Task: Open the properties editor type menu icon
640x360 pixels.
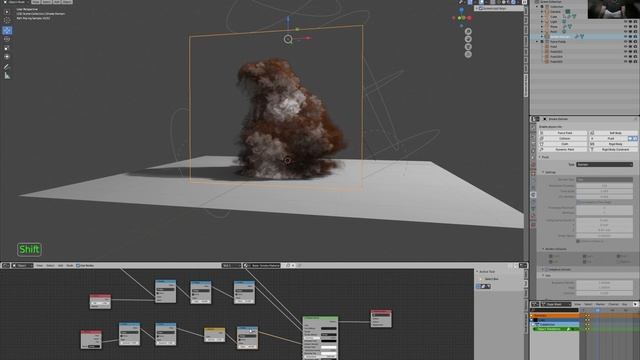Action: 536,119
